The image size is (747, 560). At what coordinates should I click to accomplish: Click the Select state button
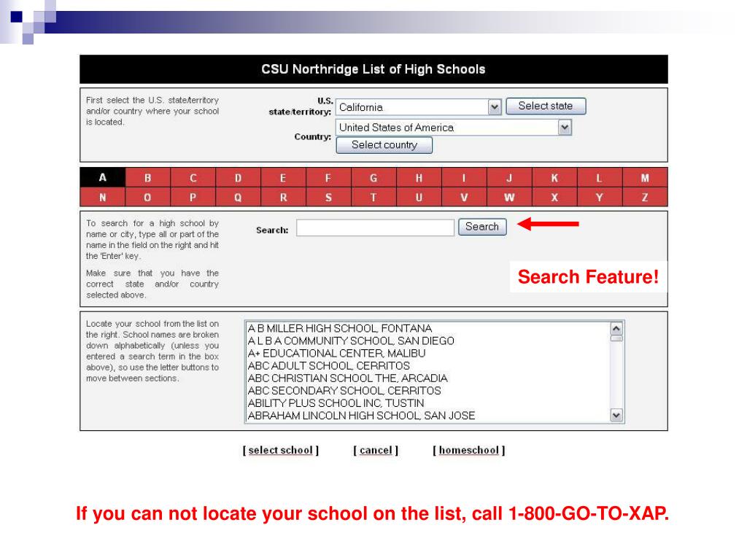click(x=546, y=106)
